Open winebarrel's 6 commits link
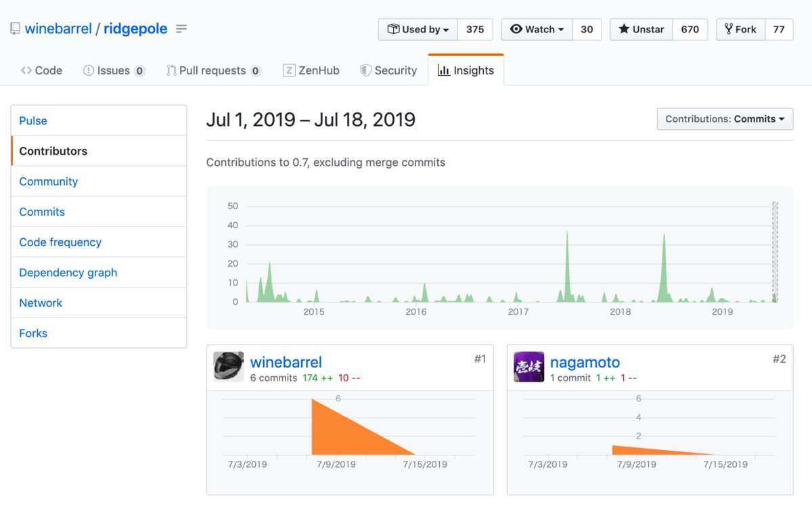 pyautogui.click(x=273, y=378)
